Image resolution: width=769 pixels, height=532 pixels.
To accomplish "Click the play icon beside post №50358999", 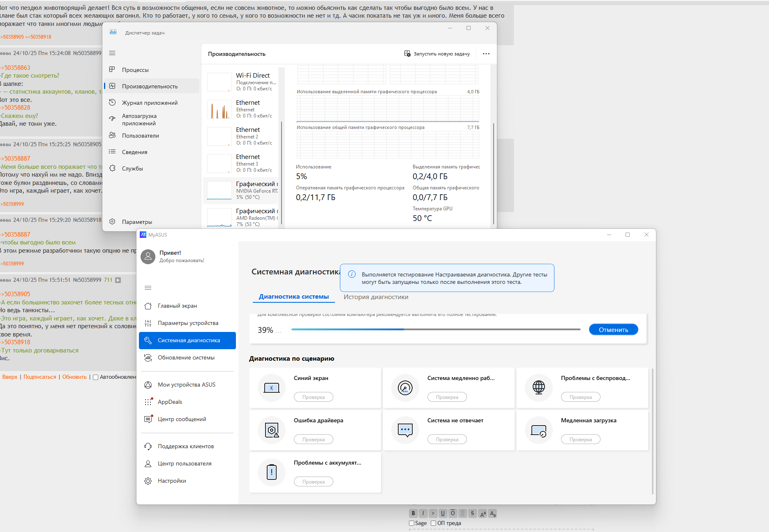I will point(118,280).
